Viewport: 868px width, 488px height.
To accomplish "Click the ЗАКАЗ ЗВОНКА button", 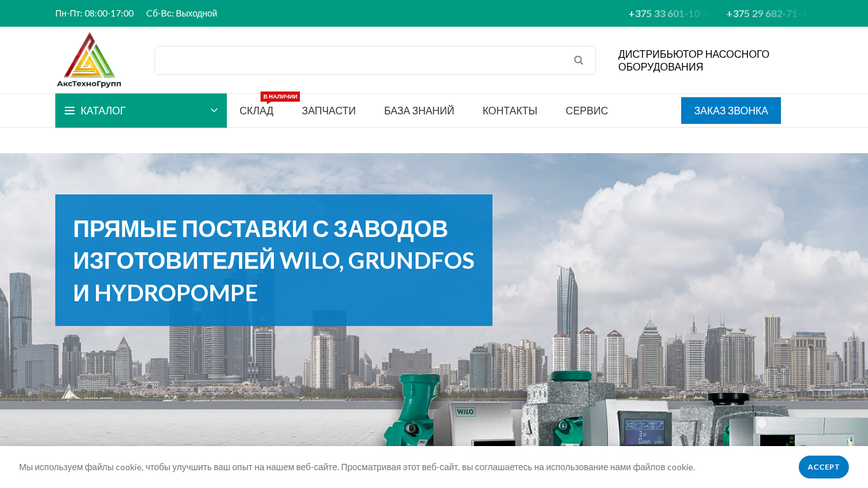I will 731,111.
